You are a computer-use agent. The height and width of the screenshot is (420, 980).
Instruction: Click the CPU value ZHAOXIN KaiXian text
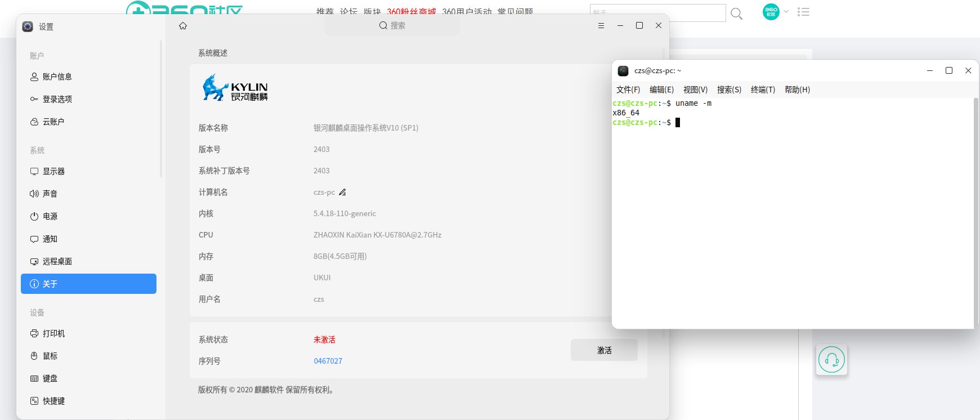pos(377,235)
